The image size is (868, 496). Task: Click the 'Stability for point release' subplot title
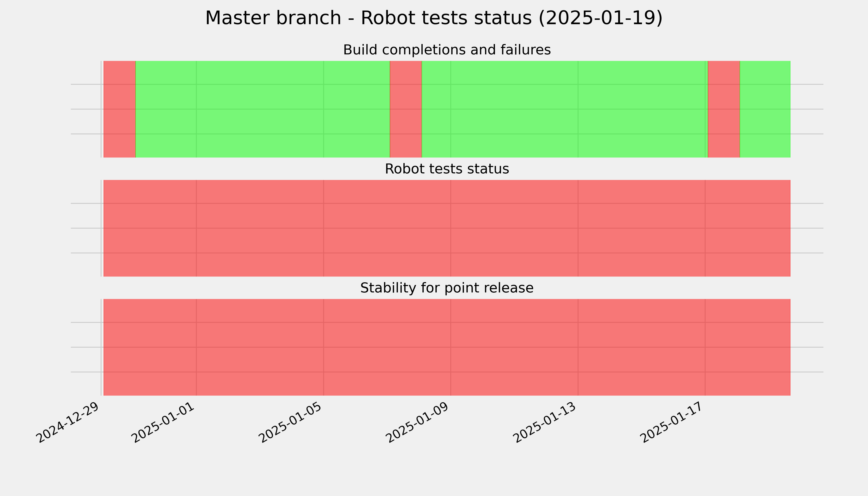(x=447, y=288)
